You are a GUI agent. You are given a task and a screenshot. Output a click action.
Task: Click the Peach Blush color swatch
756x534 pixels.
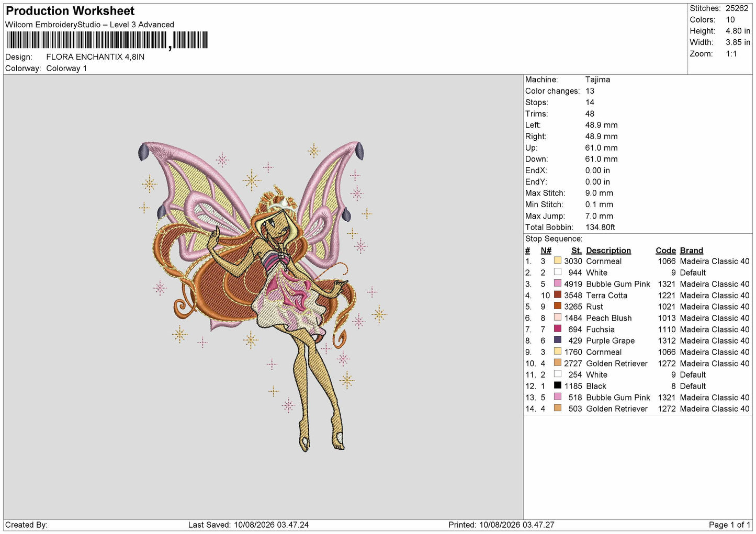pyautogui.click(x=558, y=317)
